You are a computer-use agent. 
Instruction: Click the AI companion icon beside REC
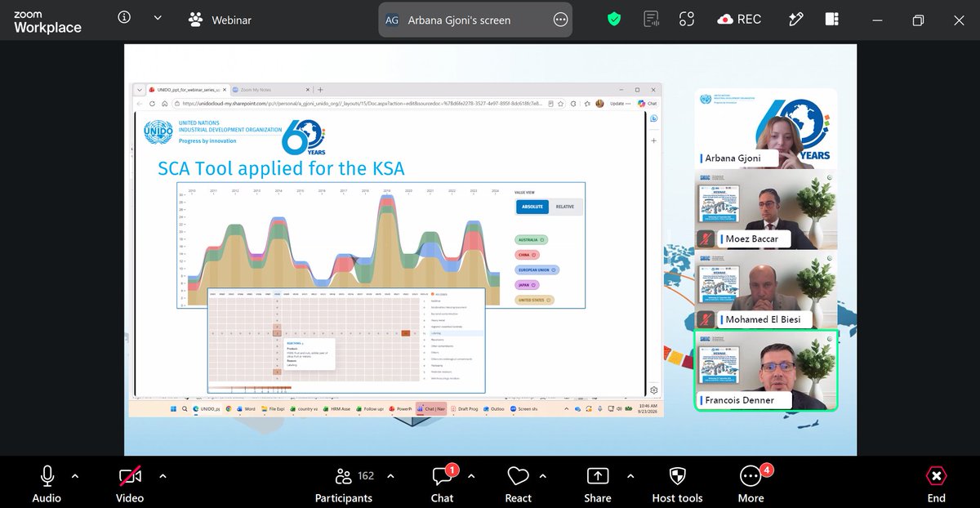click(687, 19)
